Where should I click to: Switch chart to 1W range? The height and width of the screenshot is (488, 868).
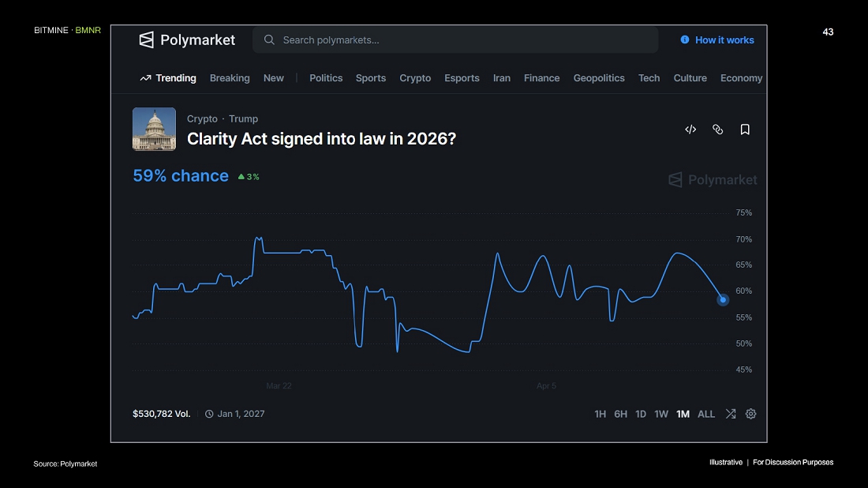click(x=661, y=414)
